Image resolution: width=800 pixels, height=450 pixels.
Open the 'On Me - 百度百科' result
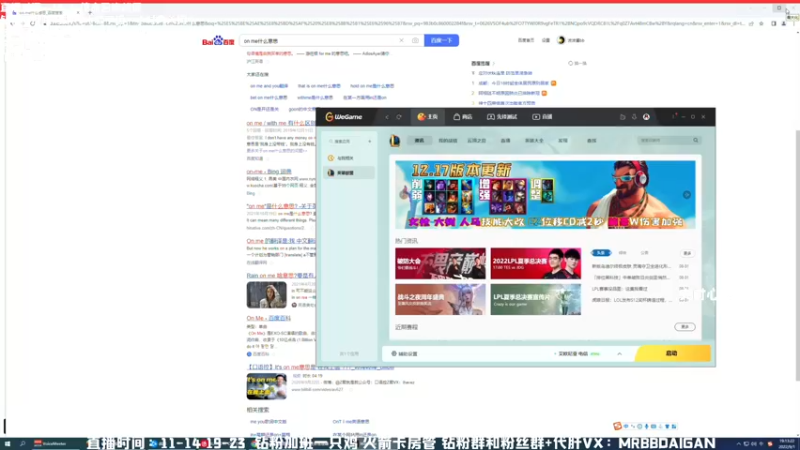coord(268,318)
